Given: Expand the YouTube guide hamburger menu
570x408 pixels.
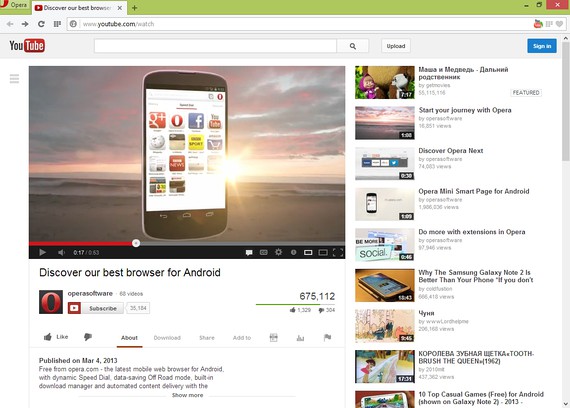Looking at the screenshot, I should tap(14, 79).
